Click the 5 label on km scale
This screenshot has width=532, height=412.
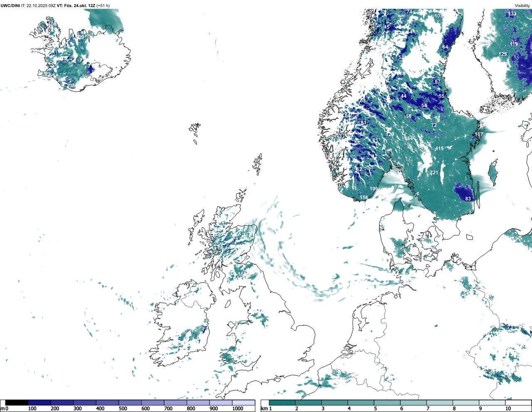coord(375,409)
